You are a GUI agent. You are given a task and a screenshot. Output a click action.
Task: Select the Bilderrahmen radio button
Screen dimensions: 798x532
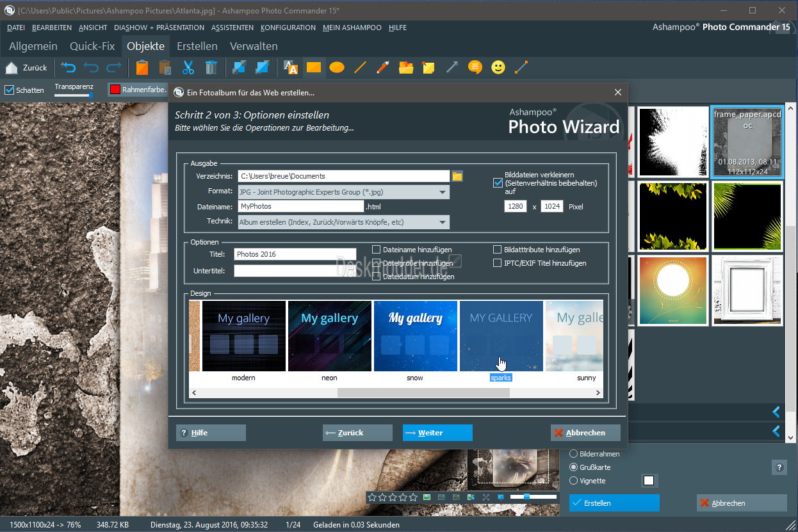[573, 454]
